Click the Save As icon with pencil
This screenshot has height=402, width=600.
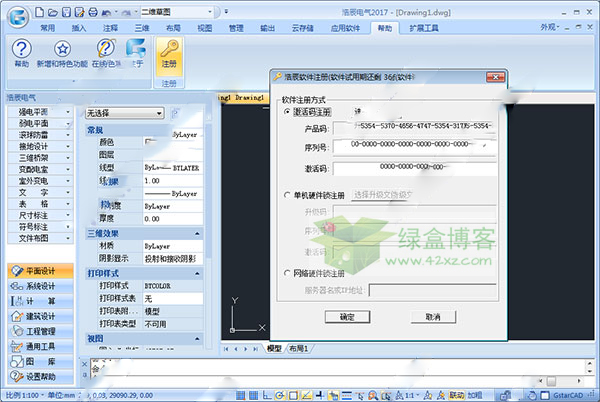[79, 12]
